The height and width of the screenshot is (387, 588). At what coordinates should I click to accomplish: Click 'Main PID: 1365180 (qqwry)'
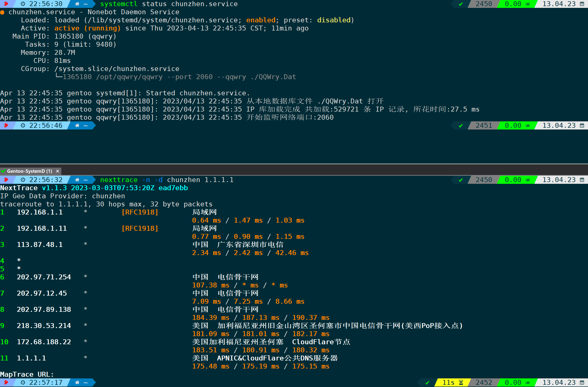pyautogui.click(x=64, y=36)
